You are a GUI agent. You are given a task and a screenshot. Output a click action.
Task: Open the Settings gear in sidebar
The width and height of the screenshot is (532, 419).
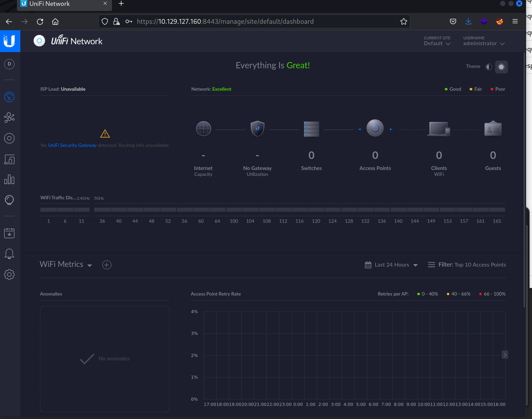[9, 275]
